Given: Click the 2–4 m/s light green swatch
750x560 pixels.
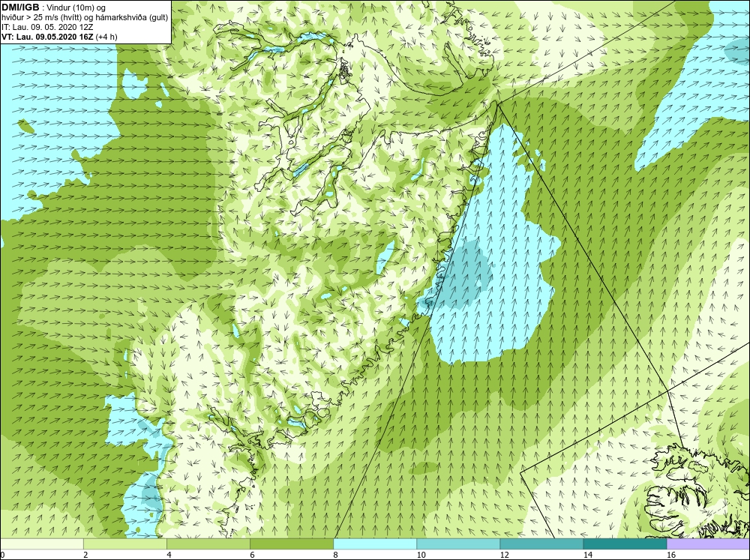Looking at the screenshot, I should pos(125,544).
